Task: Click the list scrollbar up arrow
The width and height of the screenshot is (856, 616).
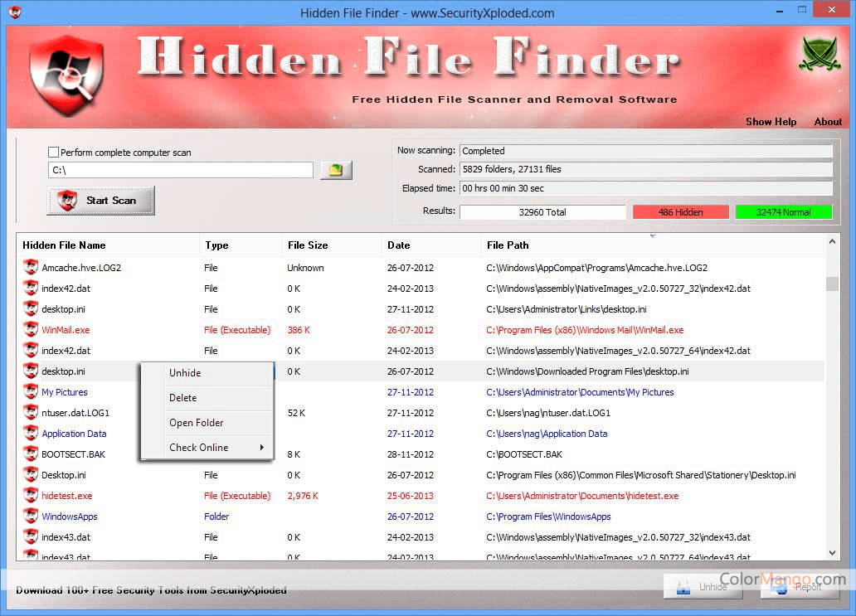Action: coord(832,241)
